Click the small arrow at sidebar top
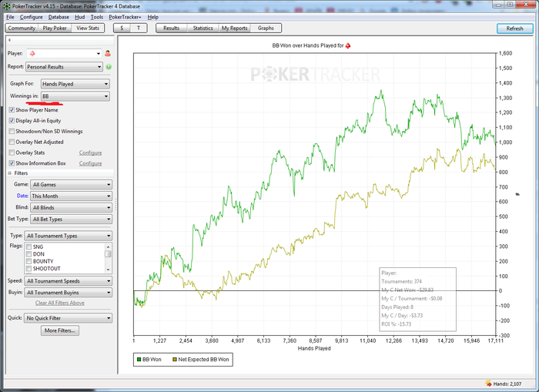This screenshot has height=392, width=539. click(8, 39)
